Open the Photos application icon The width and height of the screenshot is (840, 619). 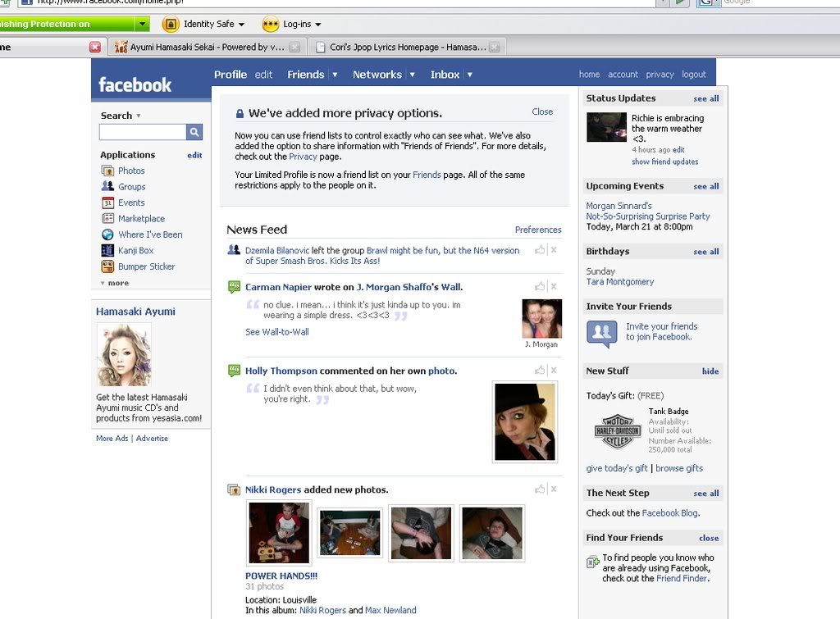pos(107,171)
